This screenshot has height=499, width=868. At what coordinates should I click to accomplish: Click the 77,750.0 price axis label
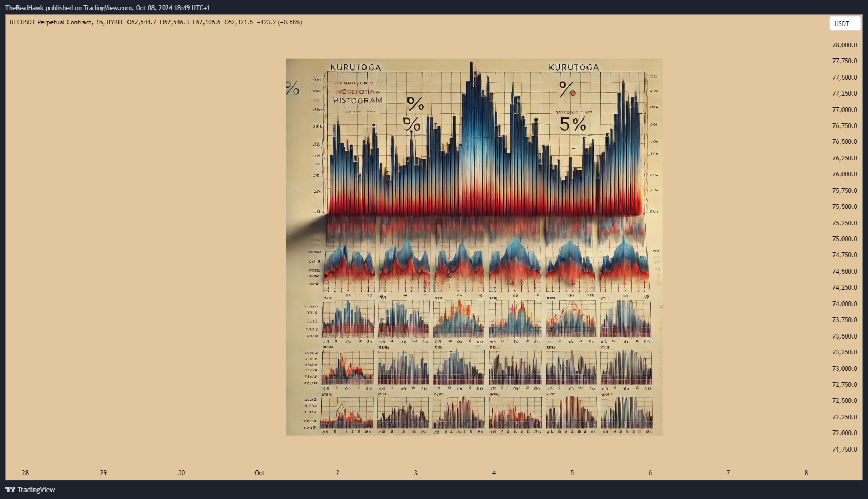(845, 61)
